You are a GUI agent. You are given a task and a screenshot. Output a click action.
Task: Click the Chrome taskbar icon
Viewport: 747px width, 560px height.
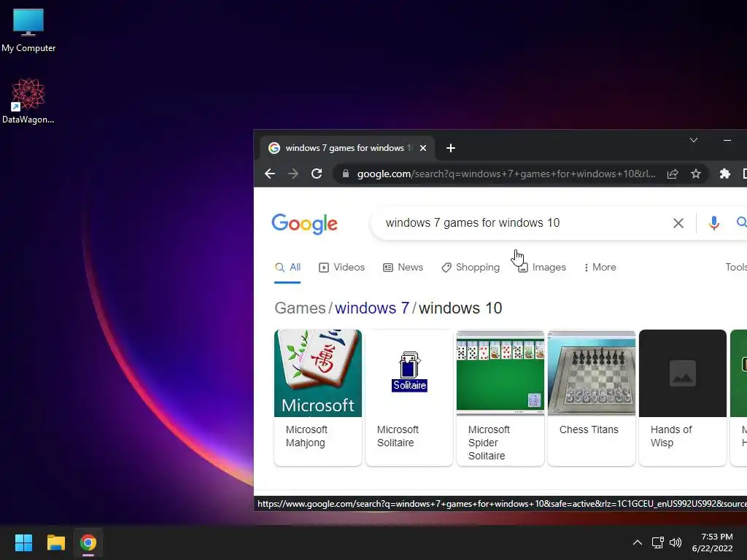point(88,542)
